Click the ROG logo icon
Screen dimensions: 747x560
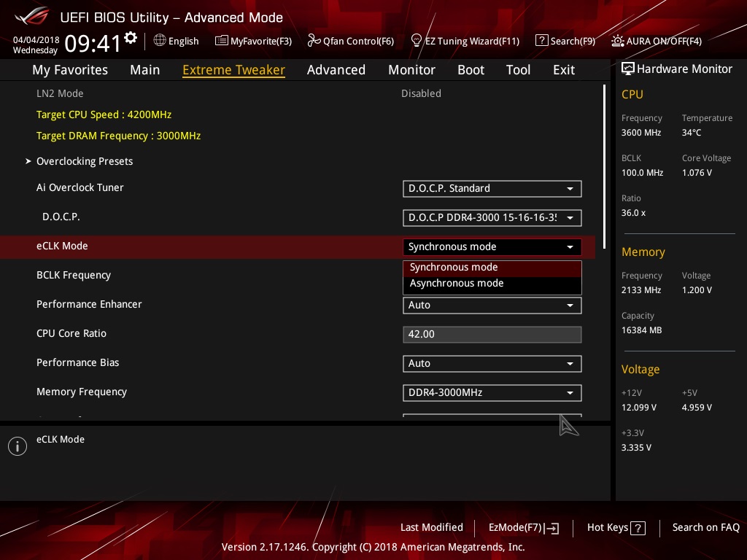pos(31,16)
